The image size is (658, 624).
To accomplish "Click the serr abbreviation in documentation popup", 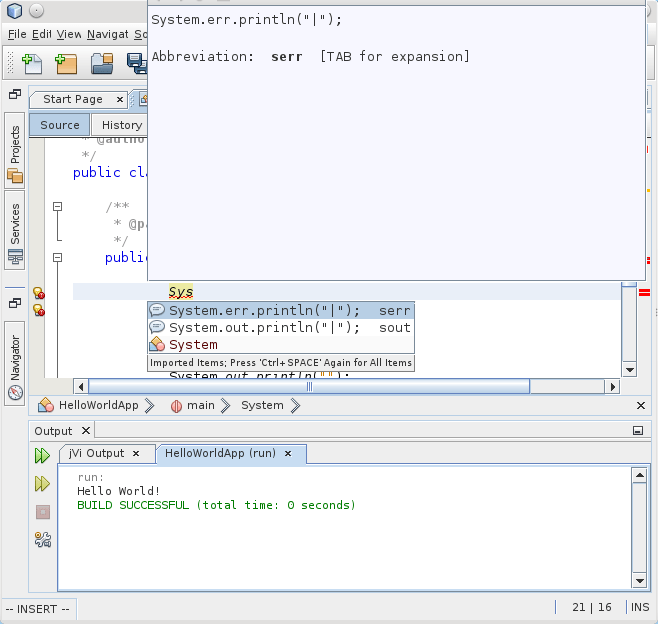I will point(287,56).
